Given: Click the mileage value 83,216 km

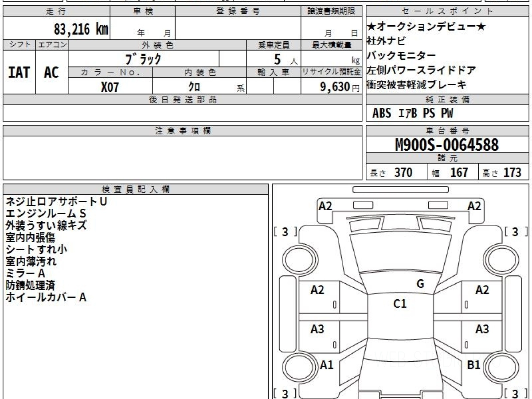Looking at the screenshot, I should [81, 29].
